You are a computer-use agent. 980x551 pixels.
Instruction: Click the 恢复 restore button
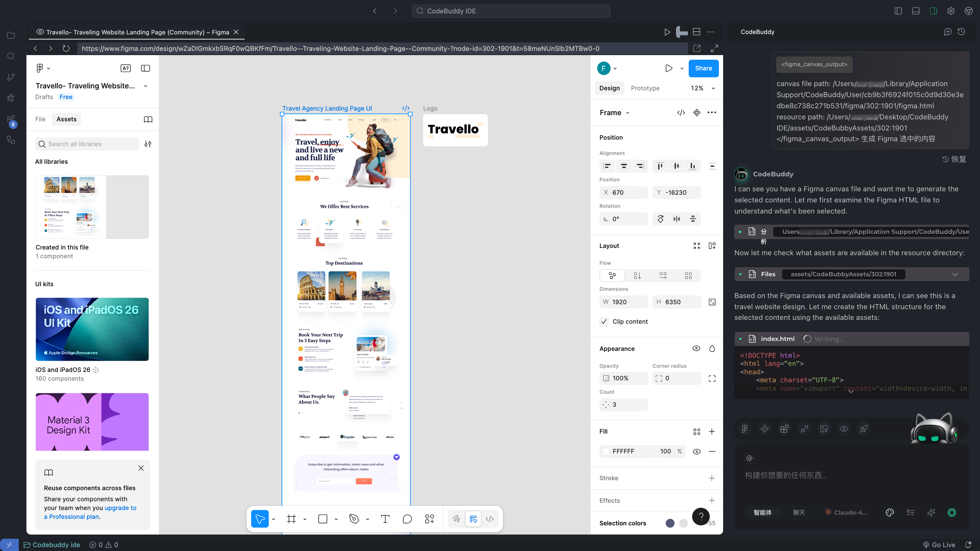click(954, 159)
